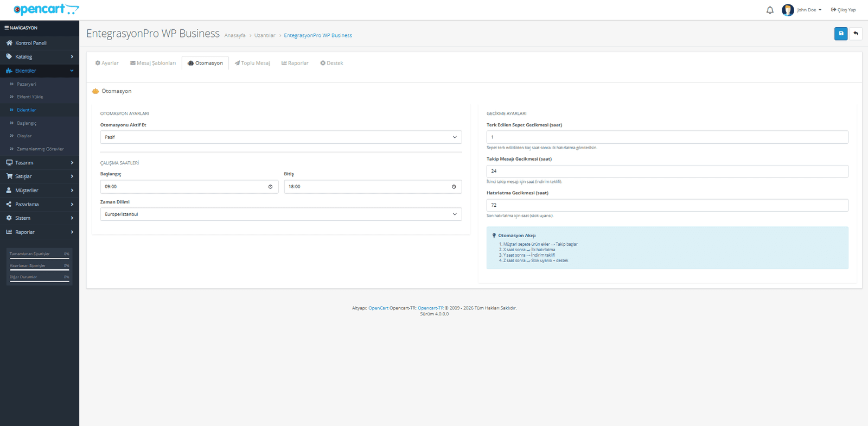Image resolution: width=868 pixels, height=426 pixels.
Task: Focus the Terk Edilen Sepet Gecikmesi field
Action: pos(667,137)
